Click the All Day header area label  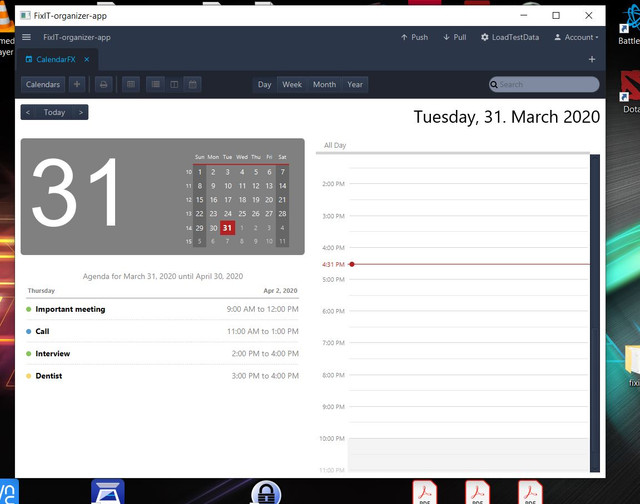335,145
